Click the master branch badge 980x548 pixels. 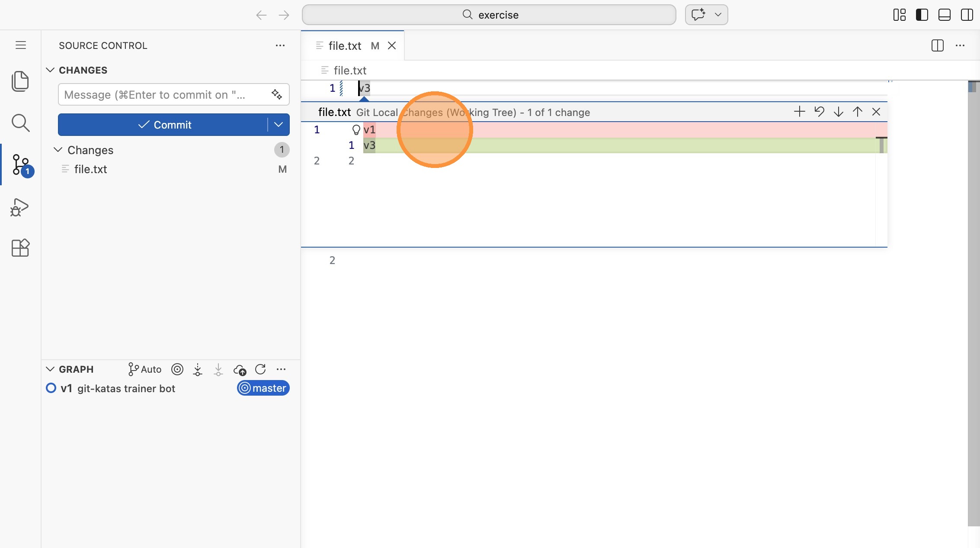point(263,388)
